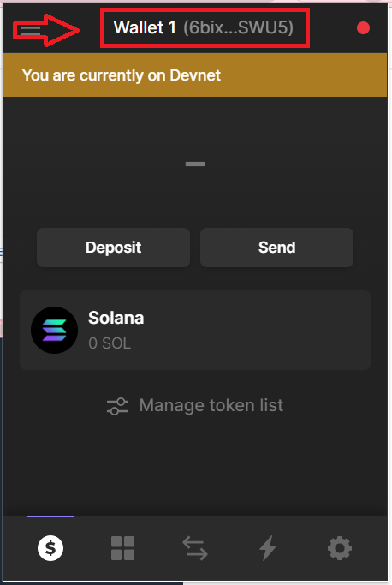Image resolution: width=392 pixels, height=585 pixels.
Task: Open the Solana token row
Action: click(195, 330)
